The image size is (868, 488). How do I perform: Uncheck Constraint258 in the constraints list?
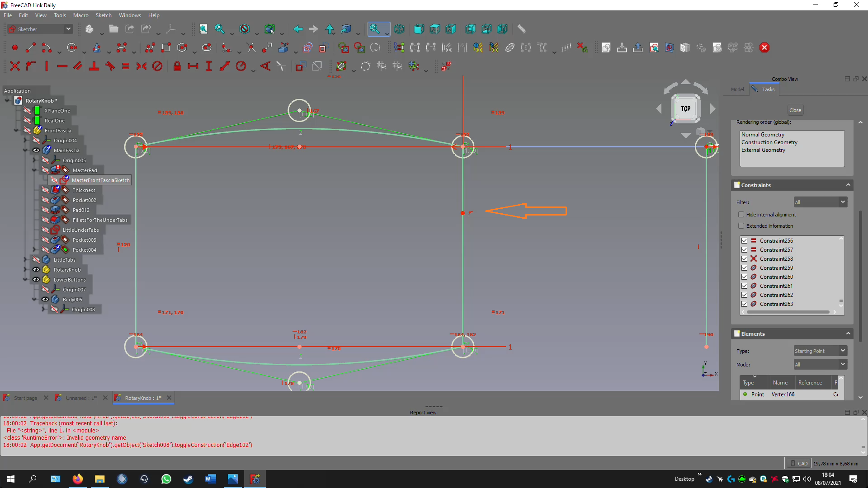(744, 258)
